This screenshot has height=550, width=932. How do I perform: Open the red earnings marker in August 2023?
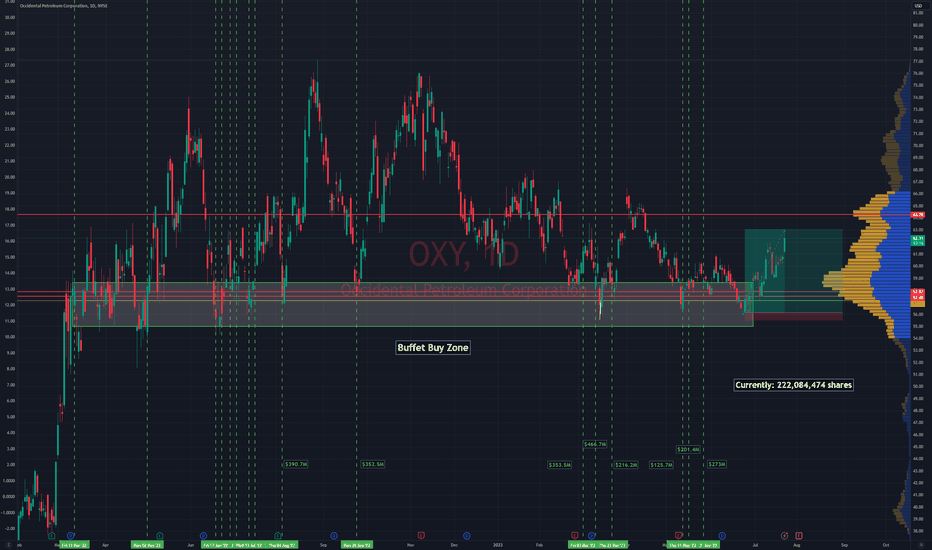click(798, 536)
